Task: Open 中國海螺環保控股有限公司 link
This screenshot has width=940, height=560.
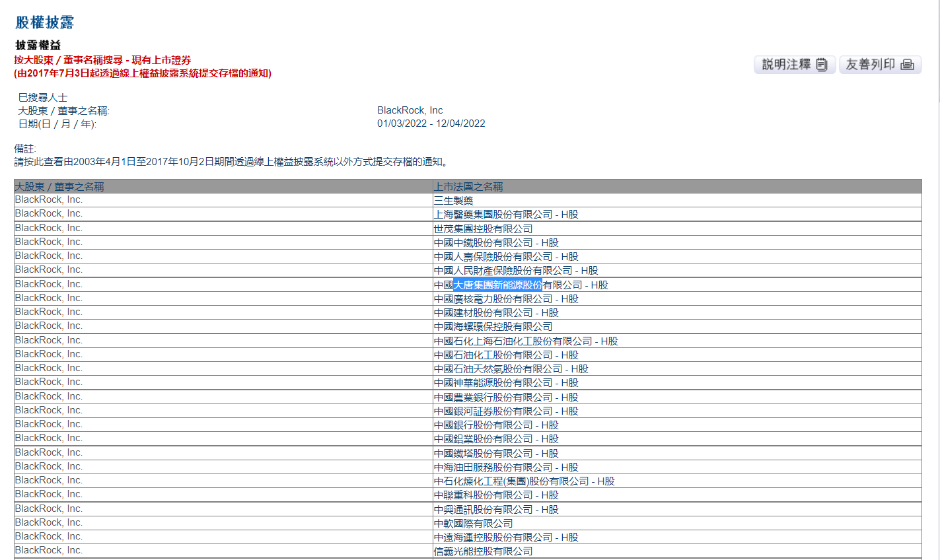Action: pyautogui.click(x=493, y=327)
